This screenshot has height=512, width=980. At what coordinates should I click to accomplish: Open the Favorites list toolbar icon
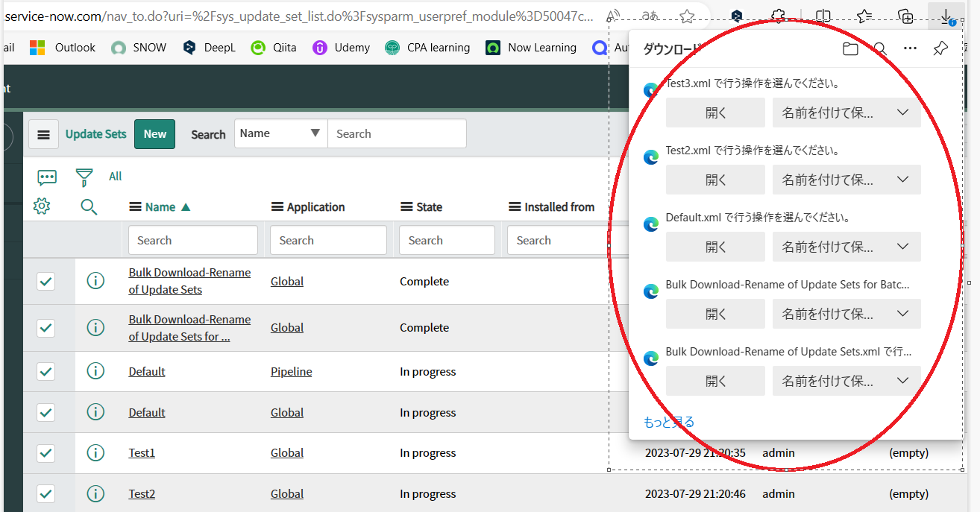tap(864, 16)
